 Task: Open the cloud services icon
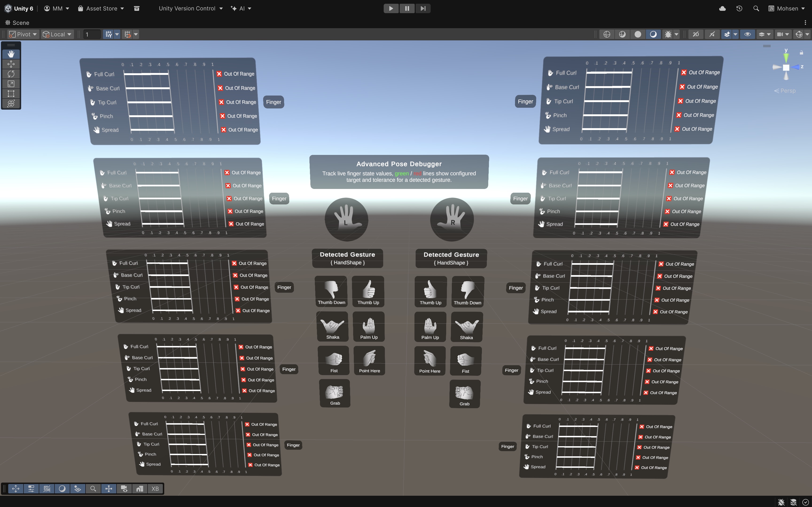coord(722,8)
